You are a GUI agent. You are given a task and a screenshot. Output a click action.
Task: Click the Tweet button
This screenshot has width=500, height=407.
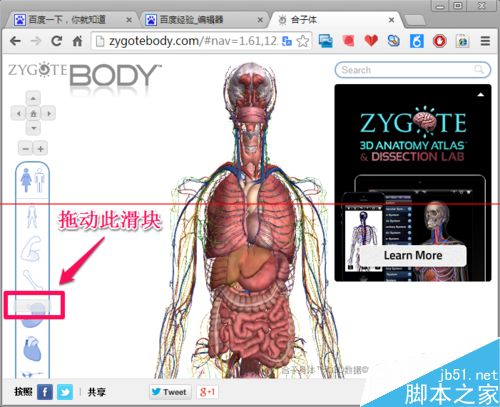[x=170, y=392]
